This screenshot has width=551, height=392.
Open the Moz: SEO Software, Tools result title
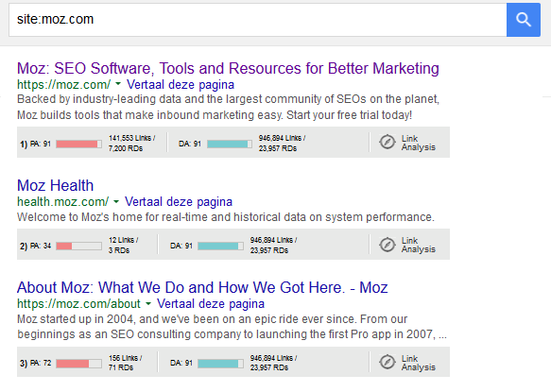(x=228, y=68)
